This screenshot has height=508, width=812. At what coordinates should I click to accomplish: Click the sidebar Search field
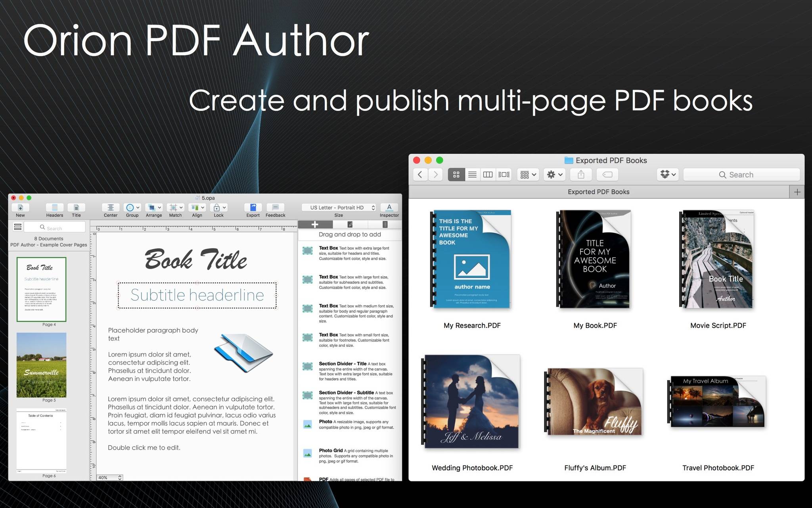55,227
